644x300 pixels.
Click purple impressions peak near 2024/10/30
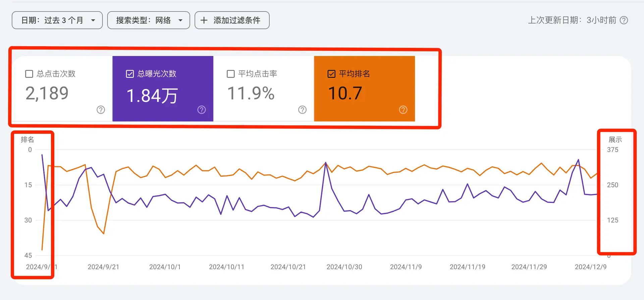point(325,163)
